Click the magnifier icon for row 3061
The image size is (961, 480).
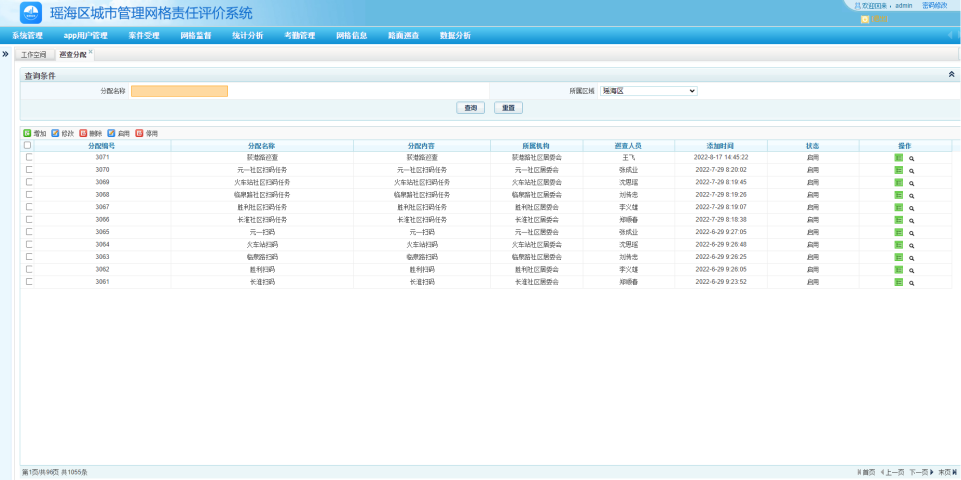(911, 283)
